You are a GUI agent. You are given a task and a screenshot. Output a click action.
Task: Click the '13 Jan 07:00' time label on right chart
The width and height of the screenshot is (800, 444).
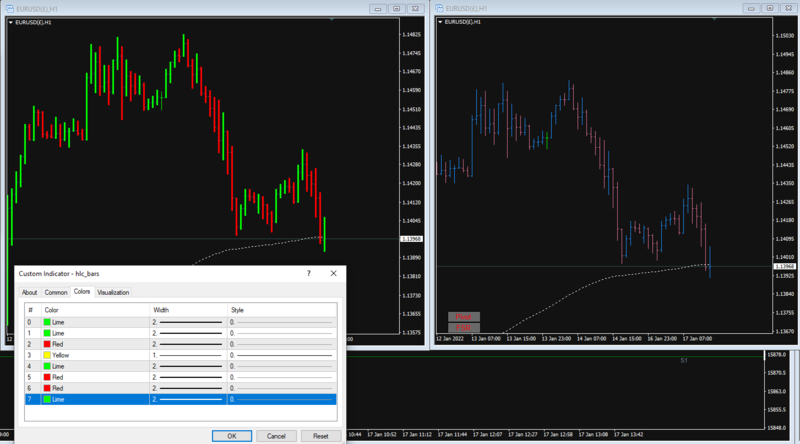click(486, 338)
